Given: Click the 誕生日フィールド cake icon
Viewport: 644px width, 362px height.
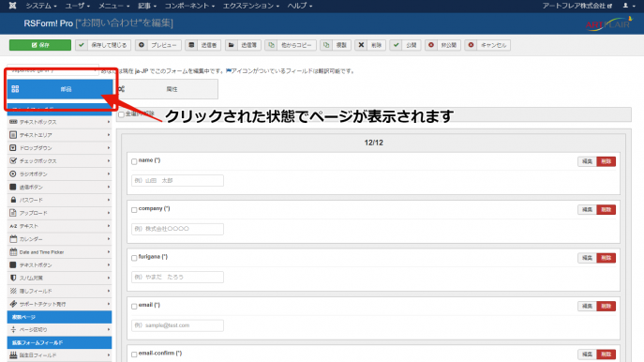Looking at the screenshot, I should coord(13,355).
